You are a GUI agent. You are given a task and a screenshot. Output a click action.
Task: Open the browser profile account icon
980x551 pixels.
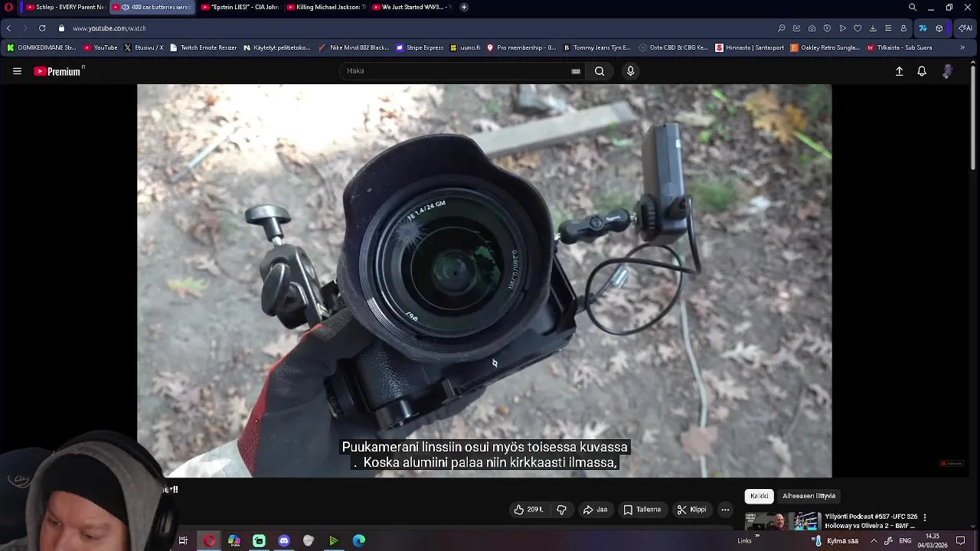pyautogui.click(x=903, y=28)
